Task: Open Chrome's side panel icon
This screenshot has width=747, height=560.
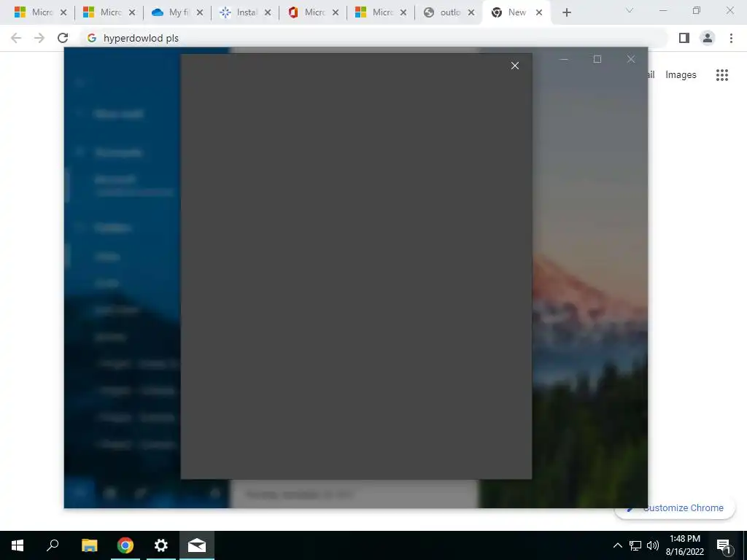Action: pos(684,38)
